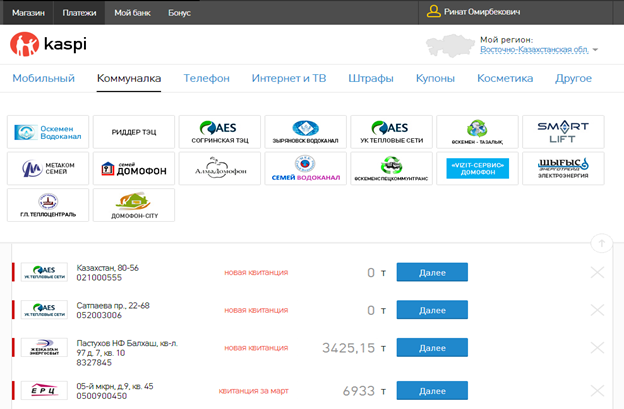Select Smart Lift provider tile
Image resolution: width=624 pixels, height=409 pixels.
(563, 132)
